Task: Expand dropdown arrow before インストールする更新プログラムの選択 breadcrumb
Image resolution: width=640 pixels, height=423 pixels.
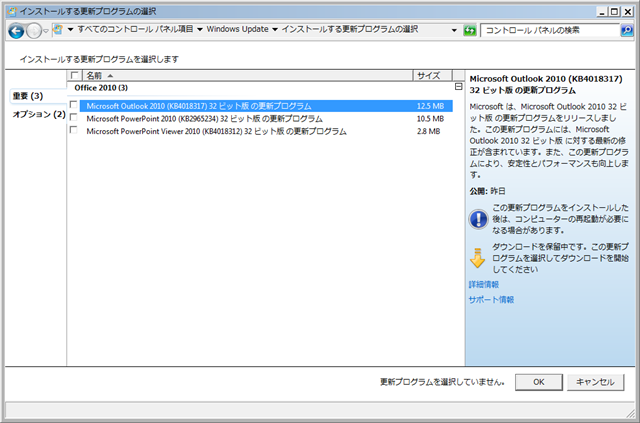Action: pos(275,29)
